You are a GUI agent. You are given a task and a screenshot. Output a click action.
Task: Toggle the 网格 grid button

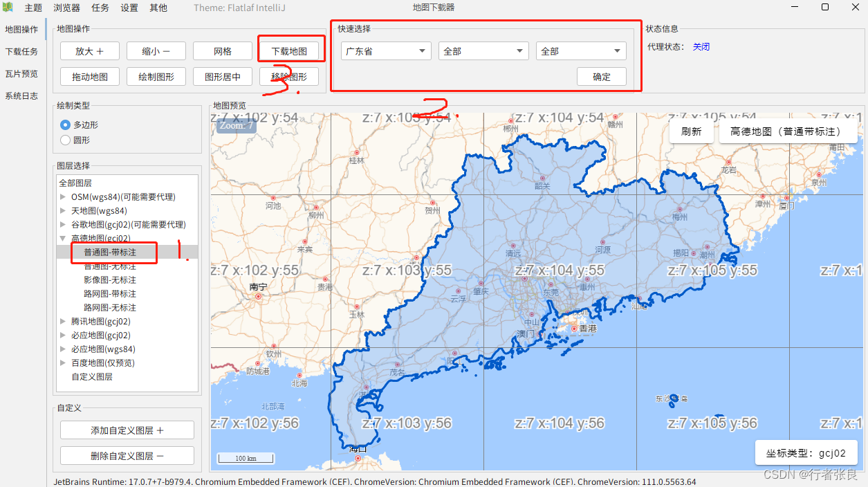223,51
